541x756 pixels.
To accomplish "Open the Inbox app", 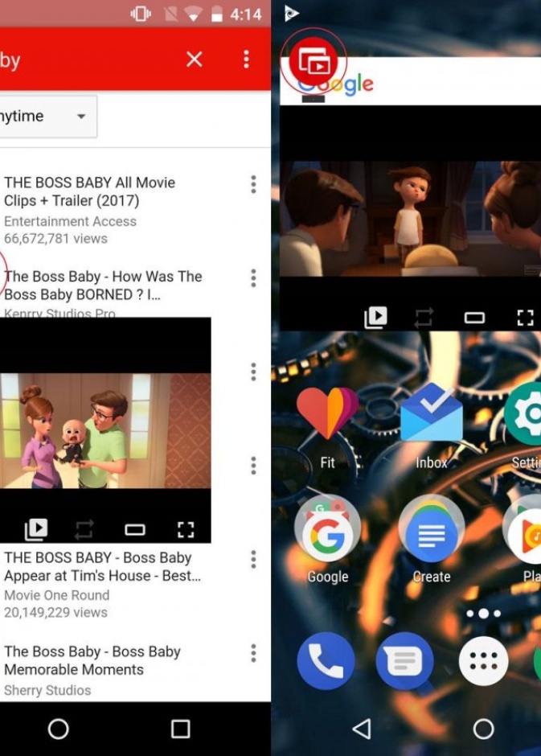I will (x=432, y=425).
